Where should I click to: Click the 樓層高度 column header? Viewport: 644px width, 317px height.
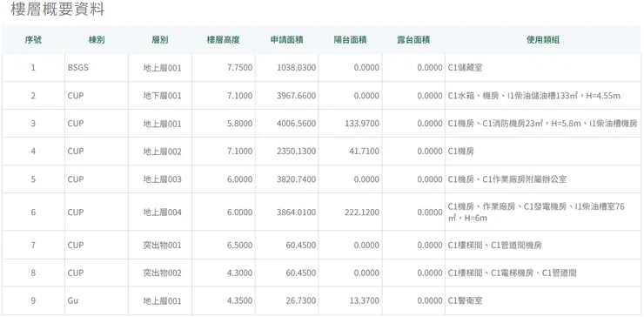tap(223, 40)
